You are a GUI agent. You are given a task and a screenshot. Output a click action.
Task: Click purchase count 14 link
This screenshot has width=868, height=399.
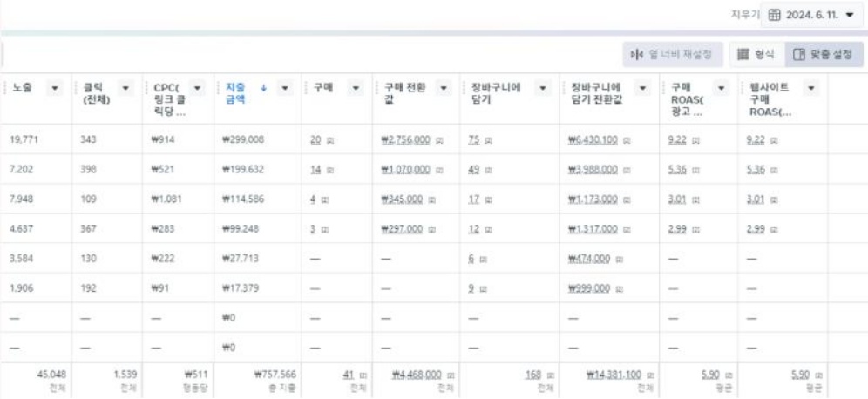[315, 170]
